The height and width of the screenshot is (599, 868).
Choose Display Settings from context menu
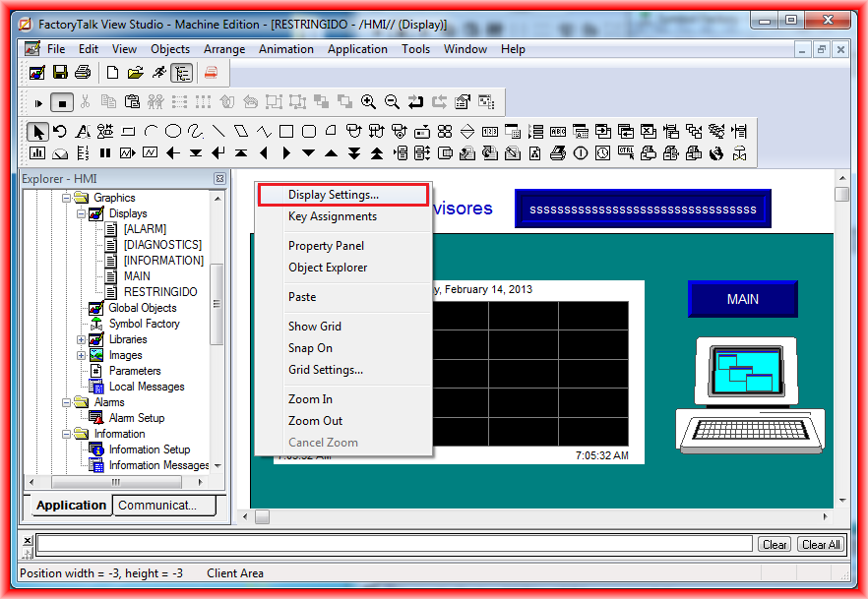pyautogui.click(x=333, y=195)
